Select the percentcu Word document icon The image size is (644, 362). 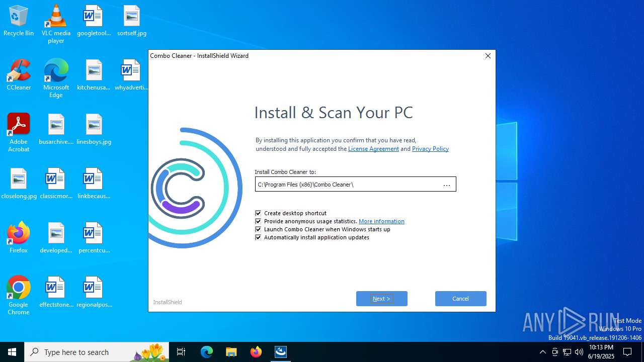pos(94,238)
